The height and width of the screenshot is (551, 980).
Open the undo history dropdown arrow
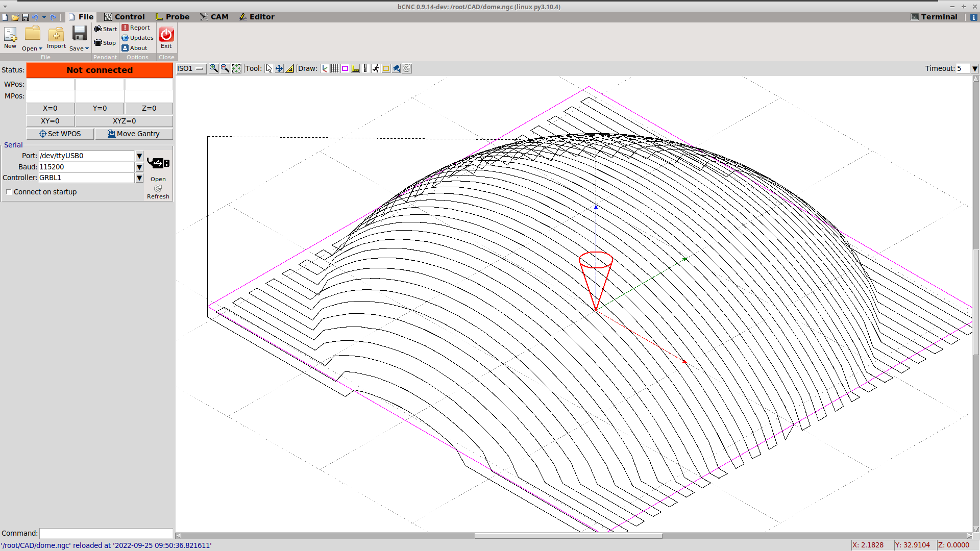44,17
